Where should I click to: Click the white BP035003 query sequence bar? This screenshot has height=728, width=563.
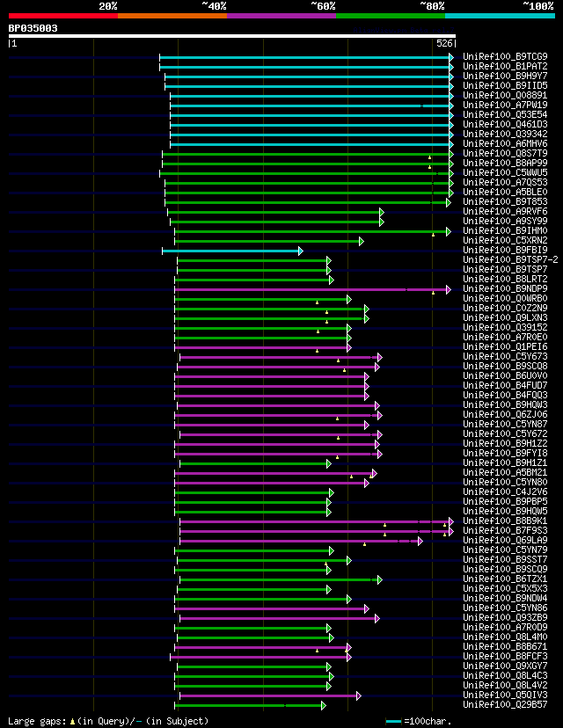tap(232, 36)
